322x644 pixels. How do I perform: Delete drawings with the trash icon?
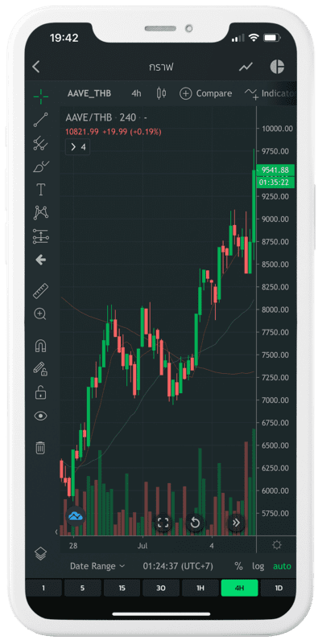(x=40, y=447)
